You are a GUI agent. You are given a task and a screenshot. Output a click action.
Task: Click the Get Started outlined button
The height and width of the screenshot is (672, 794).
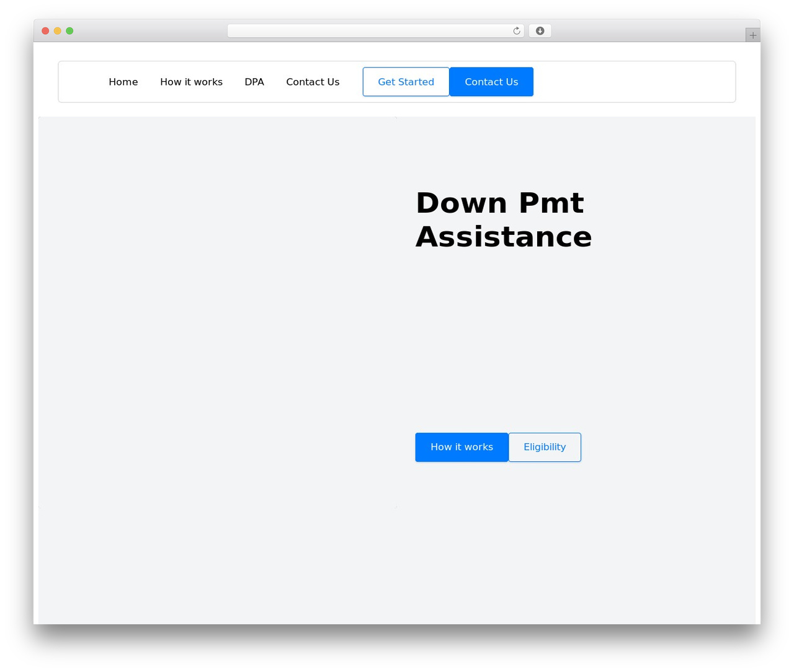(x=406, y=82)
